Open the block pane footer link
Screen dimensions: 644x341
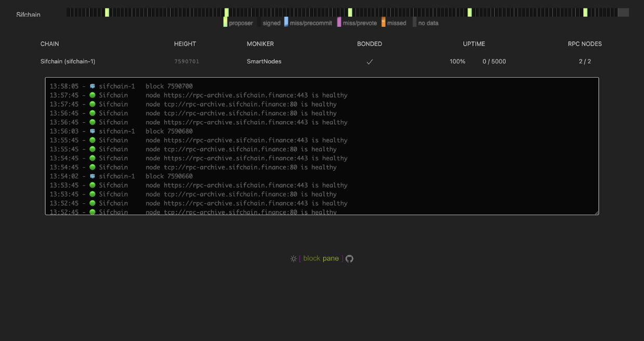(x=321, y=258)
